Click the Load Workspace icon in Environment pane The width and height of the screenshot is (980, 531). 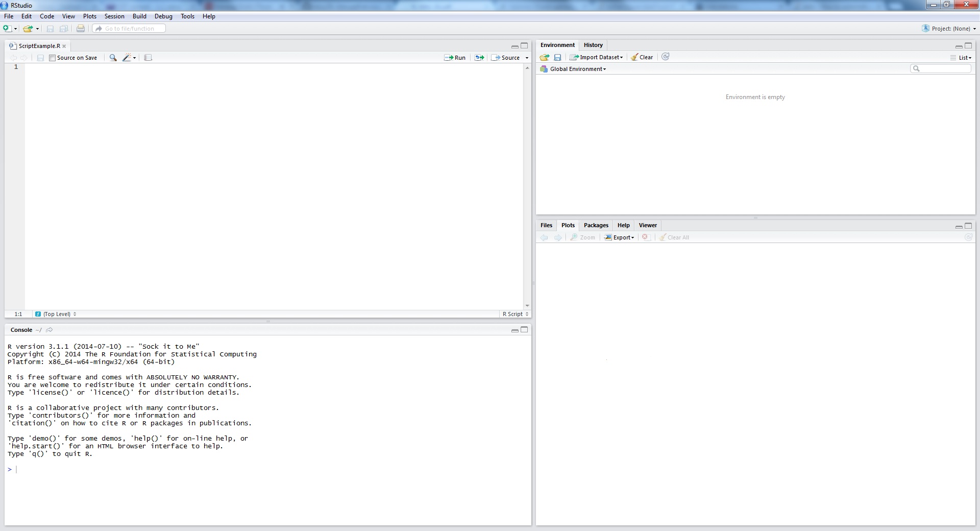click(x=545, y=57)
